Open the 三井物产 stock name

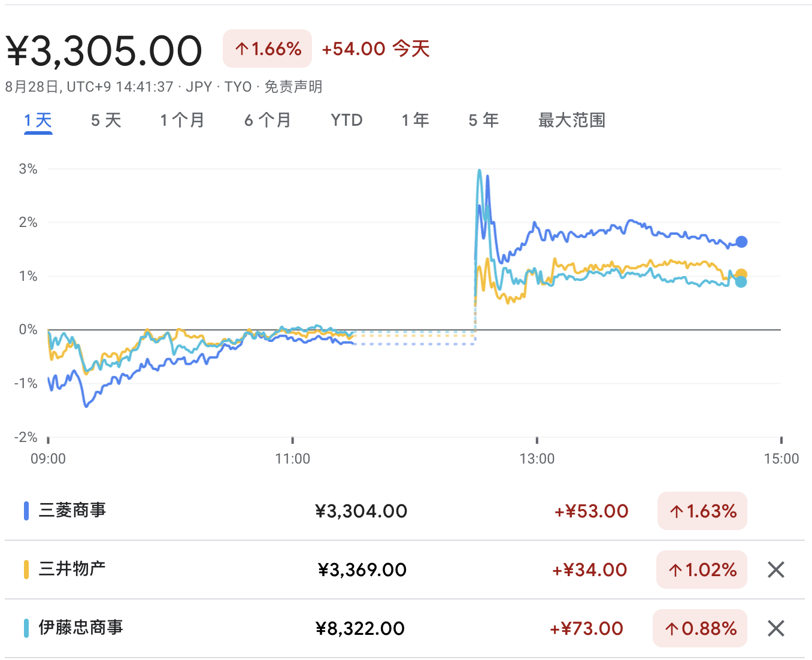point(72,568)
